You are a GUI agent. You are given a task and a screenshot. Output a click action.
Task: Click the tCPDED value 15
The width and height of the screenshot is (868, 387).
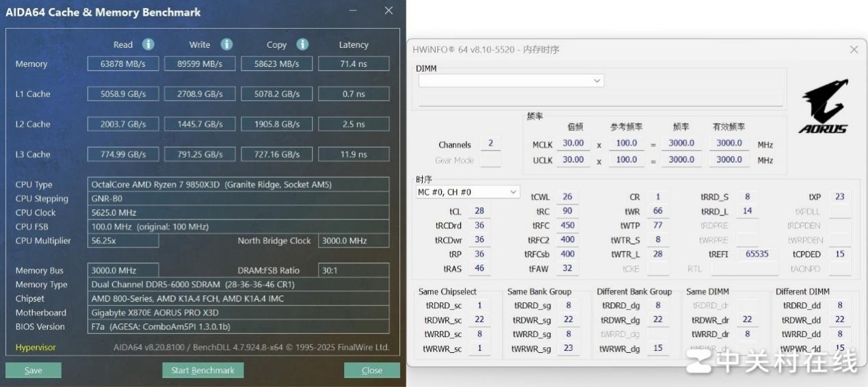point(840,254)
